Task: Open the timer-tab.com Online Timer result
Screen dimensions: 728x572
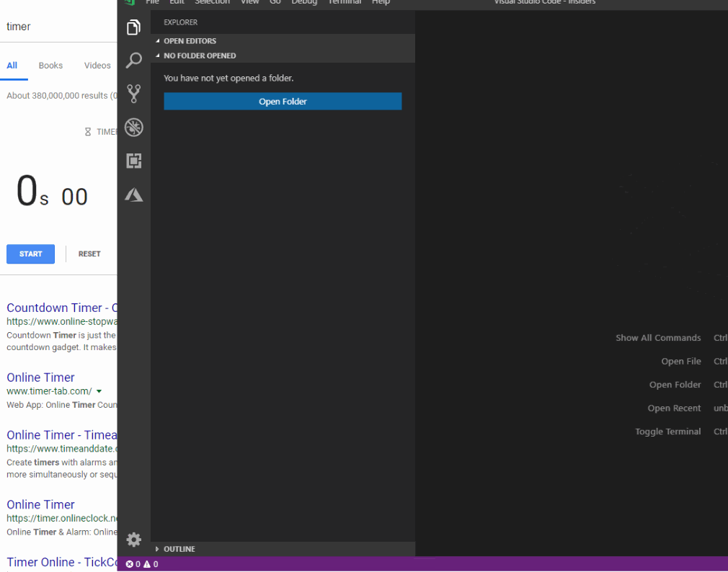Action: point(40,377)
